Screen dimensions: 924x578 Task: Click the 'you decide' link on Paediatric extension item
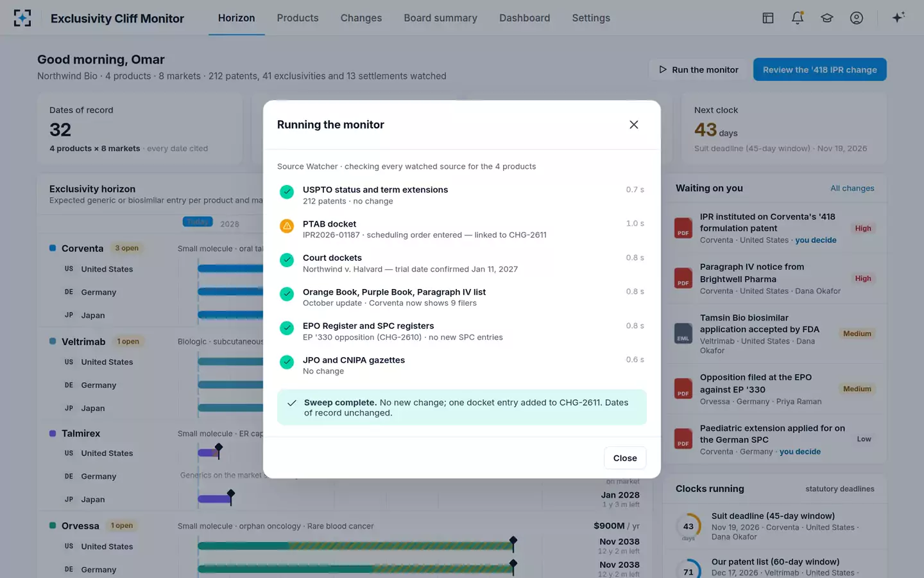(800, 452)
